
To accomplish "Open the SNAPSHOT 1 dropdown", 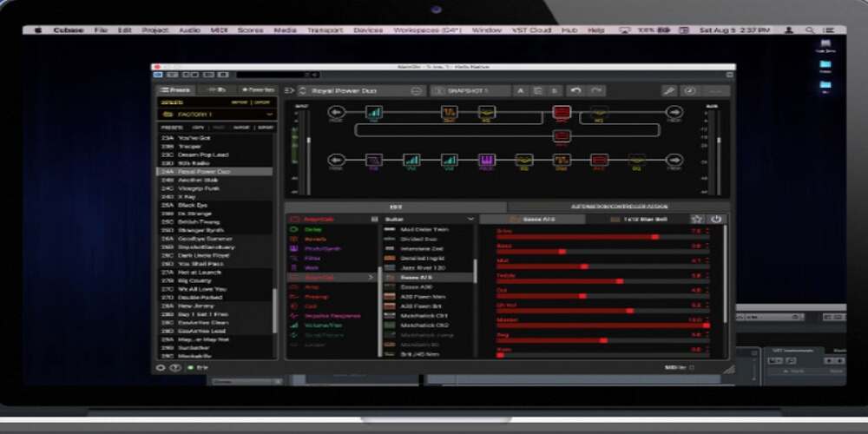I will [470, 91].
